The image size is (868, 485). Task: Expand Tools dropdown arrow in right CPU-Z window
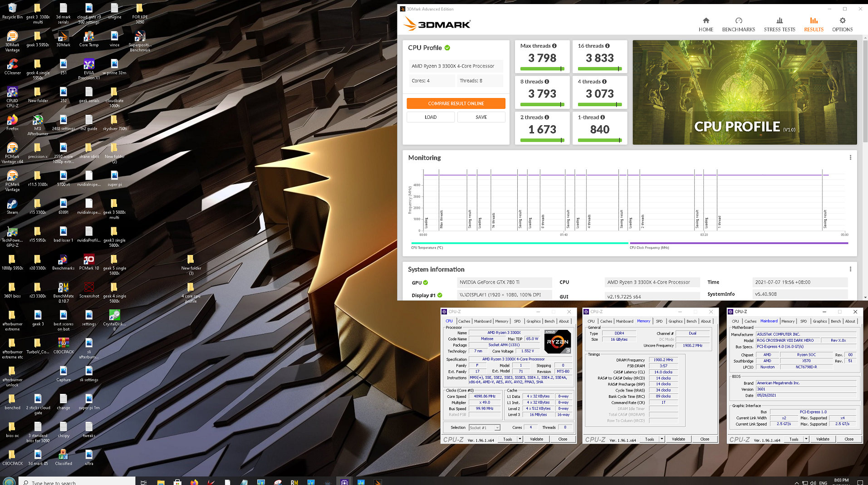click(806, 439)
